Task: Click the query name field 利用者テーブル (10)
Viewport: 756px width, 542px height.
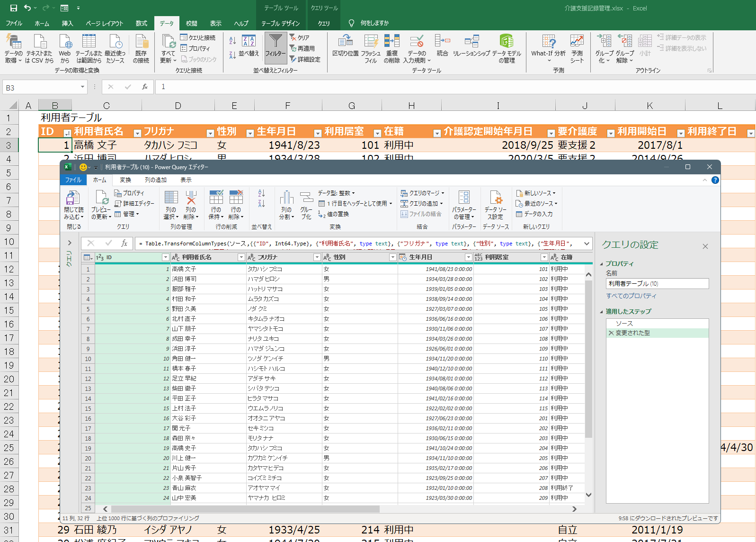Action: point(657,284)
